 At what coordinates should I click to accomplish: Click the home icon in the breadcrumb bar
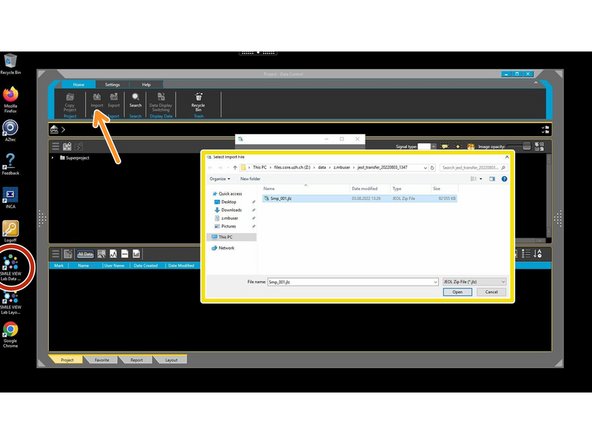(54, 130)
